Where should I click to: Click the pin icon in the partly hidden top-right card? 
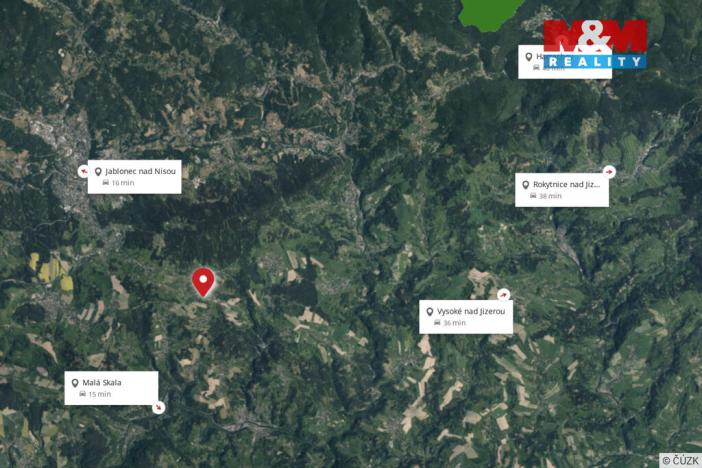(x=529, y=57)
